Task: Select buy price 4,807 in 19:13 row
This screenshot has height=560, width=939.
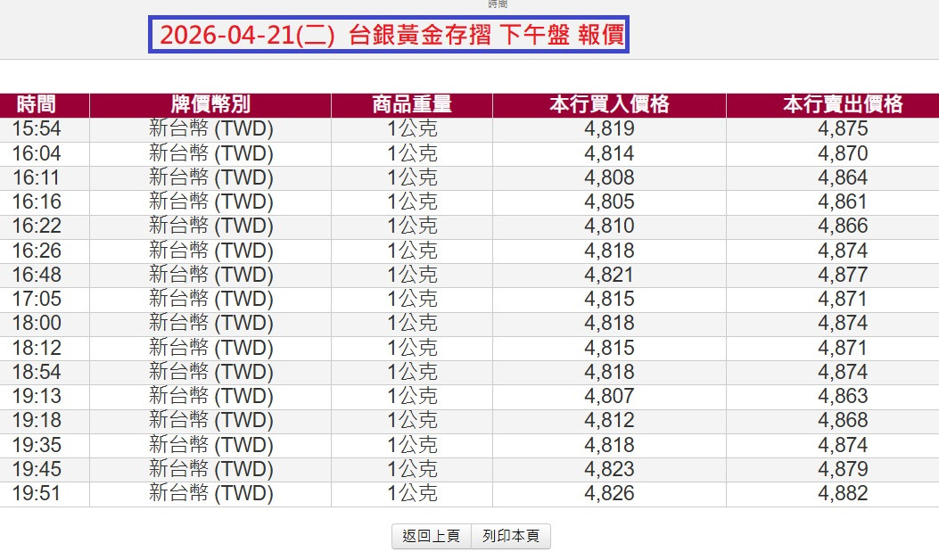Action: (x=610, y=396)
